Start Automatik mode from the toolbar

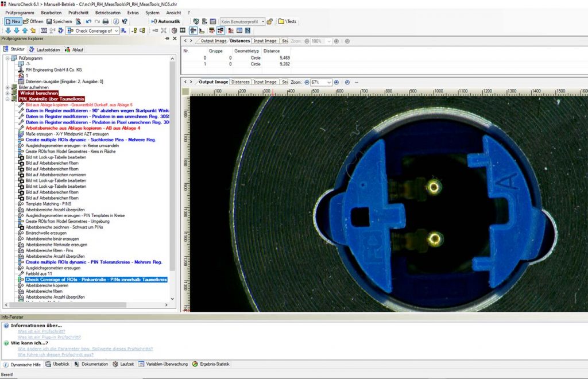coord(165,21)
